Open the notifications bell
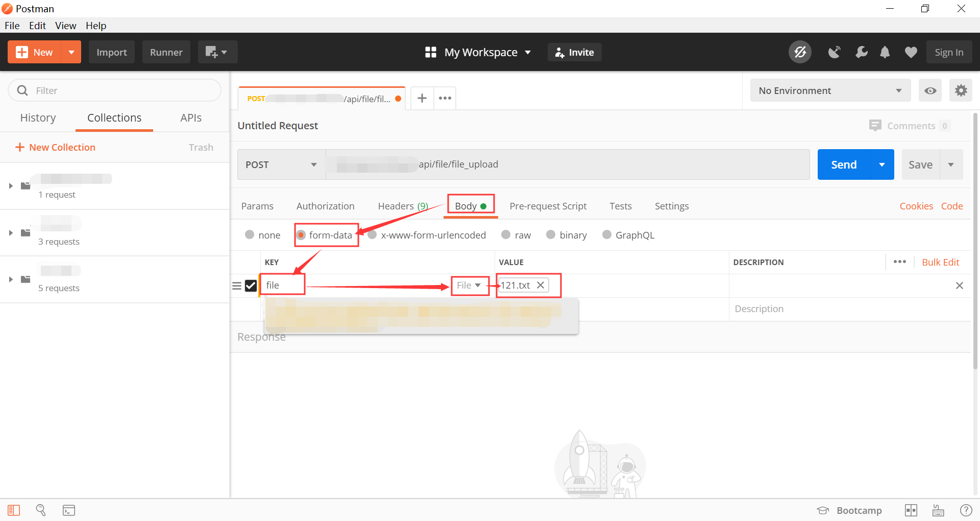This screenshot has height=521, width=980. pyautogui.click(x=885, y=52)
